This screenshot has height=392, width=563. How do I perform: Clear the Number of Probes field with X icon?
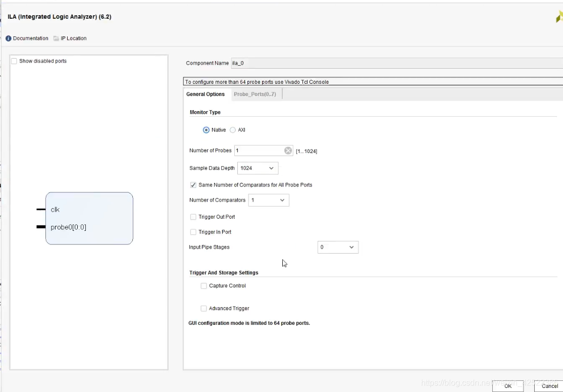click(288, 151)
